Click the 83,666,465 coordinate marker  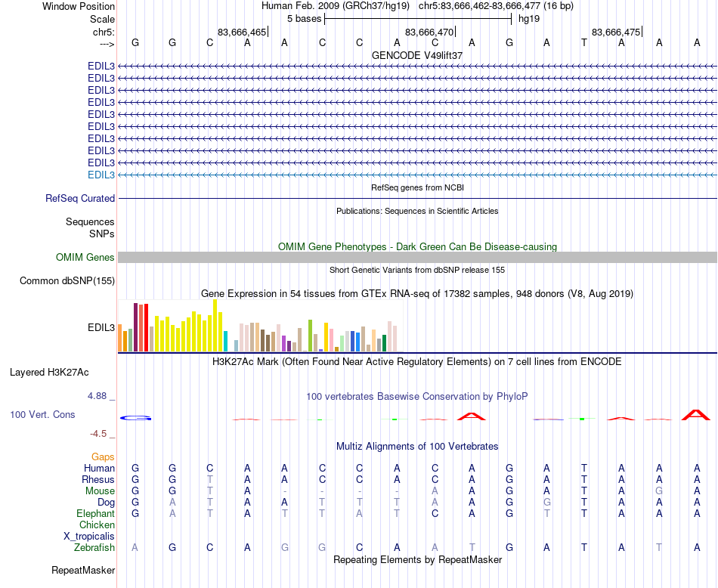coord(243,32)
